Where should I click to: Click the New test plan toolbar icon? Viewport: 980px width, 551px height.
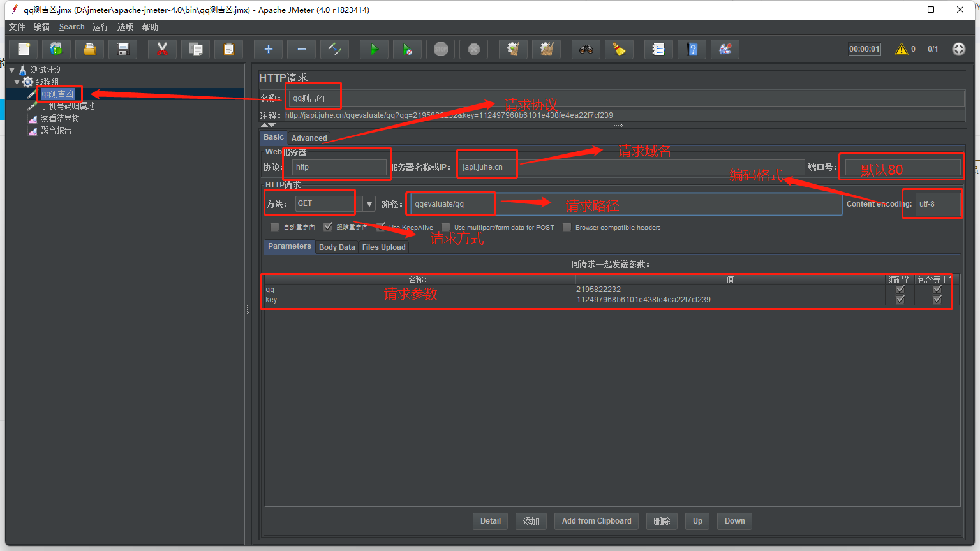coord(24,49)
